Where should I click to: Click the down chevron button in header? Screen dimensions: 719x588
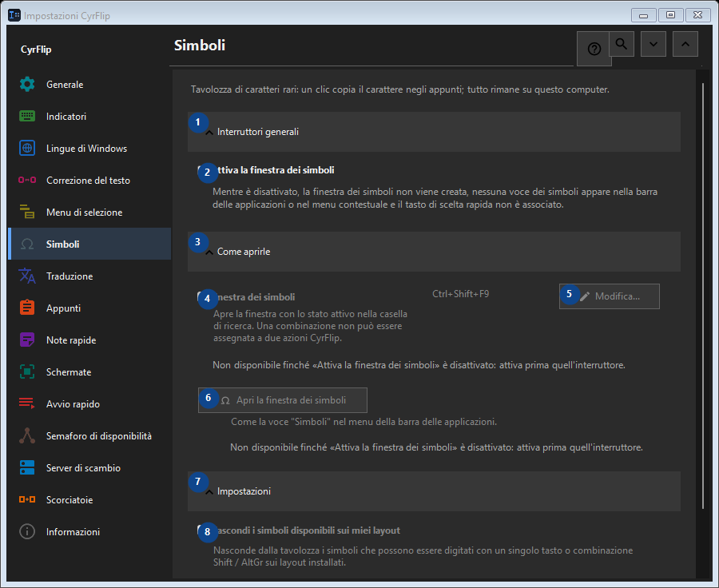click(653, 44)
